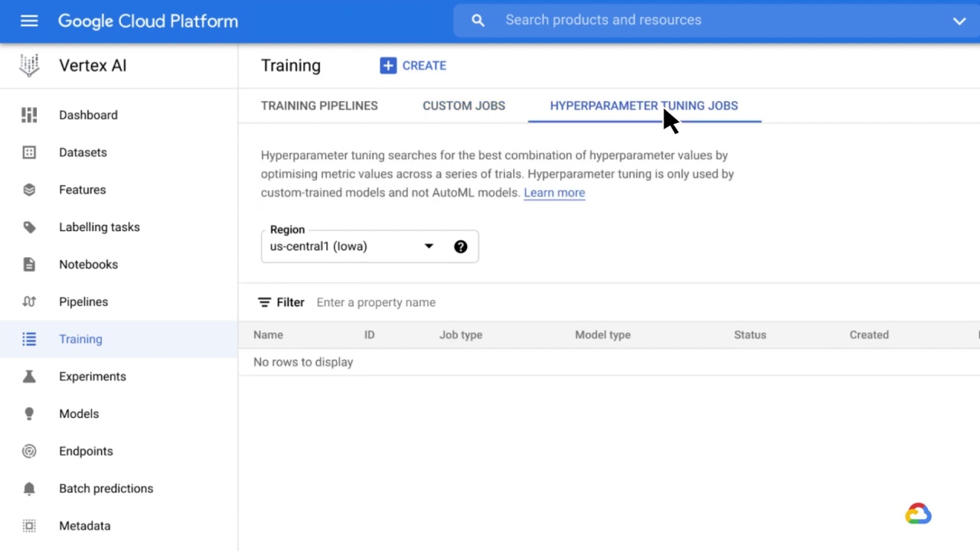Viewport: 980px width, 551px height.
Task: Select Hyperparameter Tuning Jobs tab
Action: coord(644,106)
